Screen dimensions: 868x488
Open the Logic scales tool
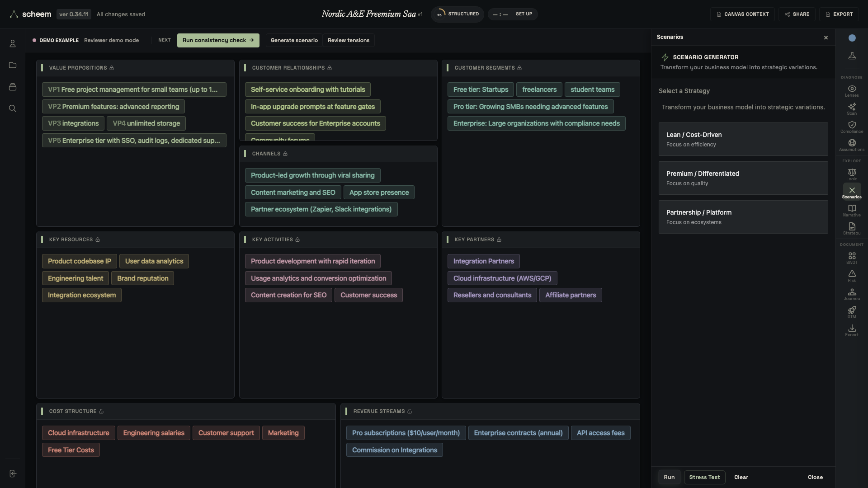852,174
